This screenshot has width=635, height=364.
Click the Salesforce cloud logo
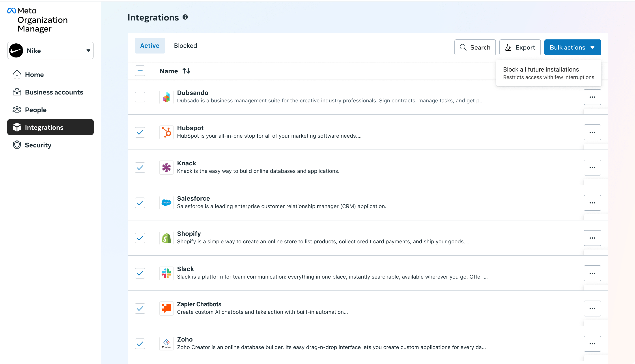click(166, 203)
